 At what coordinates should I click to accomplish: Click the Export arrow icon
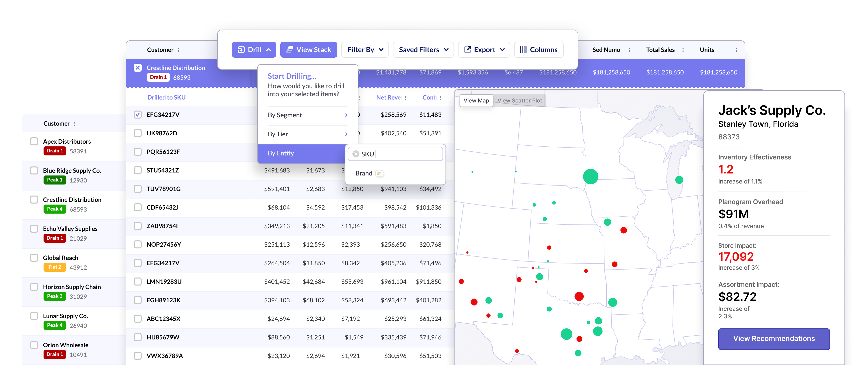[x=467, y=50]
